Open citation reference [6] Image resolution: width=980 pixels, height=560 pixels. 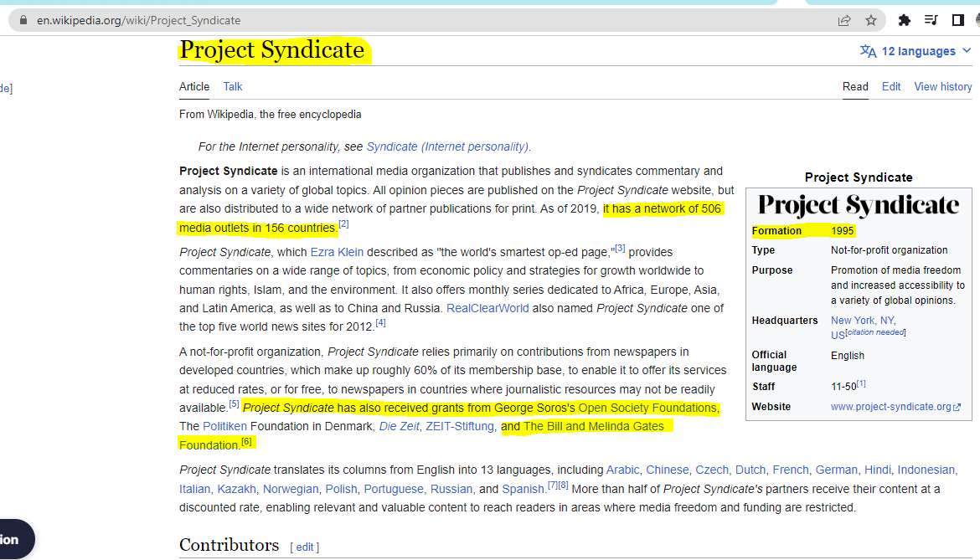(247, 441)
